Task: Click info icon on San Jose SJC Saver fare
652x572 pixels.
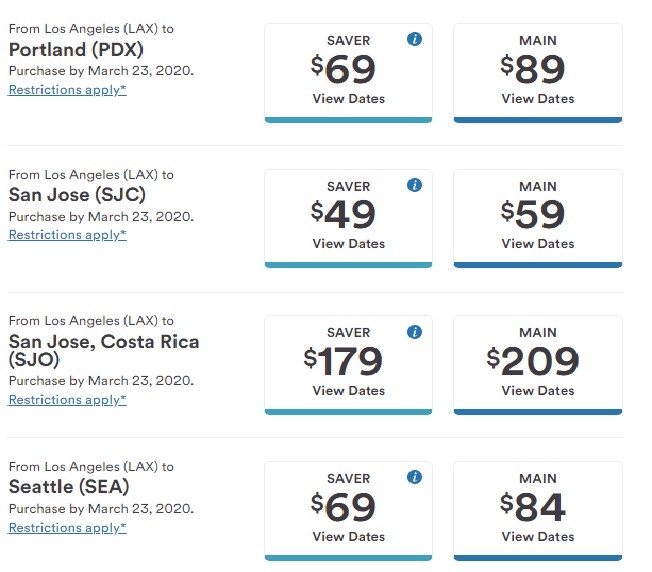Action: (x=414, y=185)
